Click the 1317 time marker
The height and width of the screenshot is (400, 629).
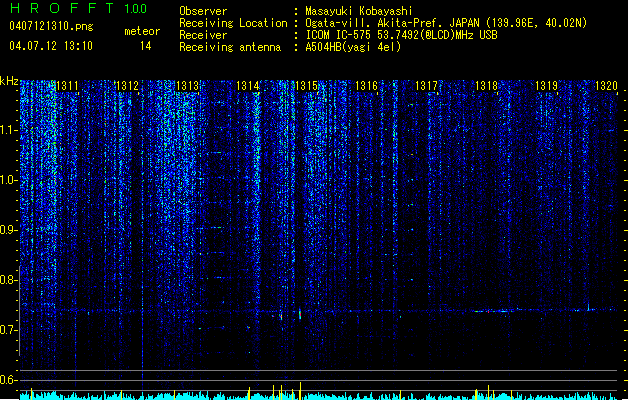click(x=426, y=86)
